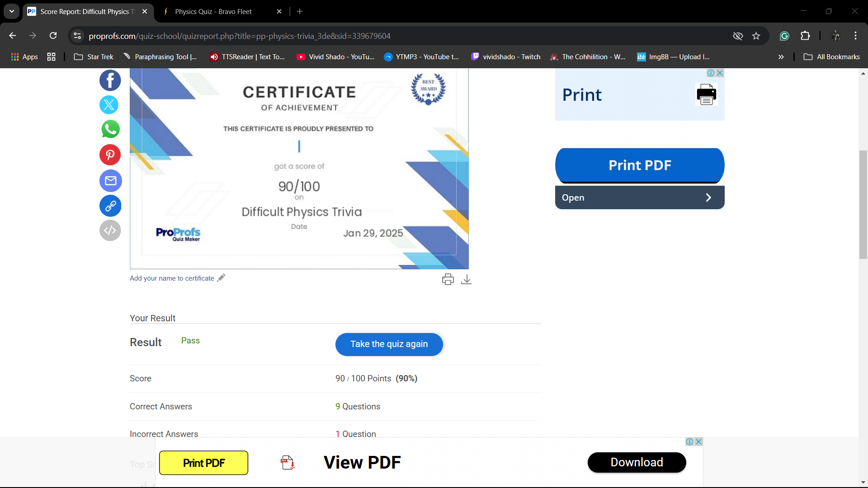Open the ImgBB Upload bookmark
The image size is (868, 488).
tap(674, 56)
